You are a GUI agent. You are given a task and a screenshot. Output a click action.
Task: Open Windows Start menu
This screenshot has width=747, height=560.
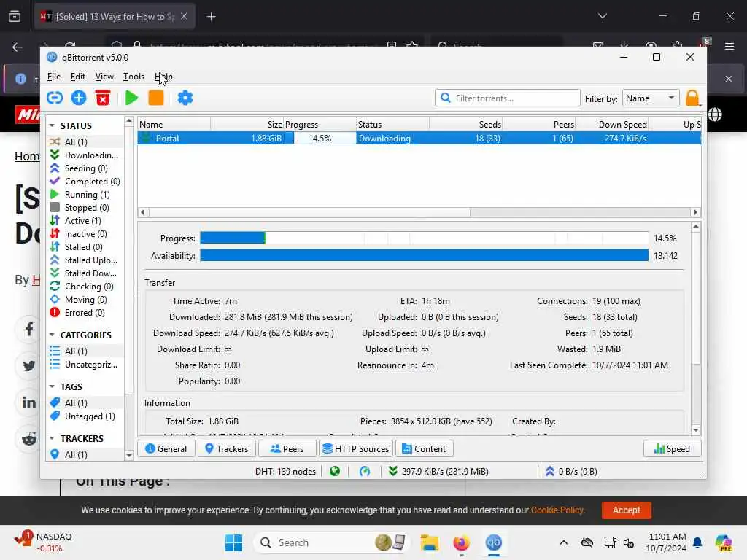pos(233,542)
